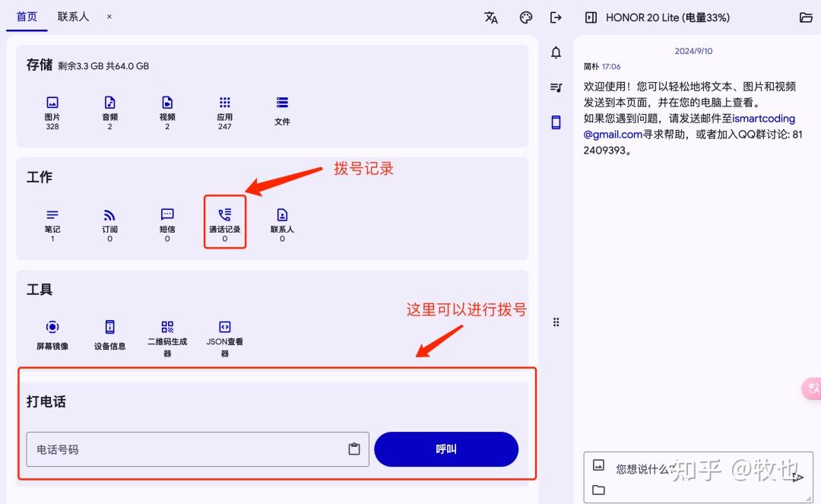
Task: Open JSON查看器 (JSON viewer) tool
Action: [x=224, y=338]
